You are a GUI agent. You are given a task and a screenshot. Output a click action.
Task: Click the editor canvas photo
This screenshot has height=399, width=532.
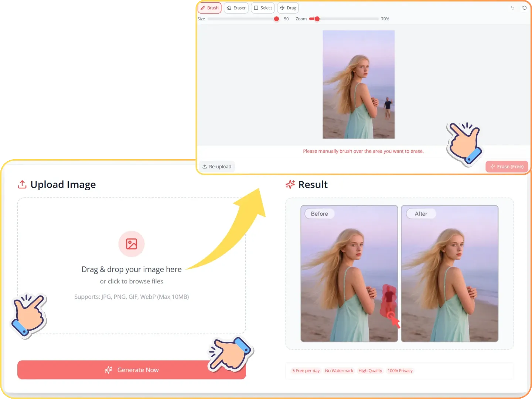(x=358, y=84)
